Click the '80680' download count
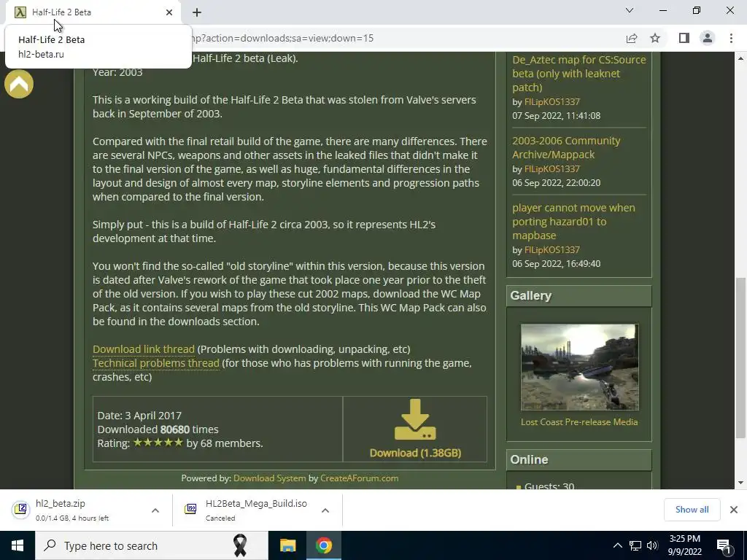 (x=175, y=429)
